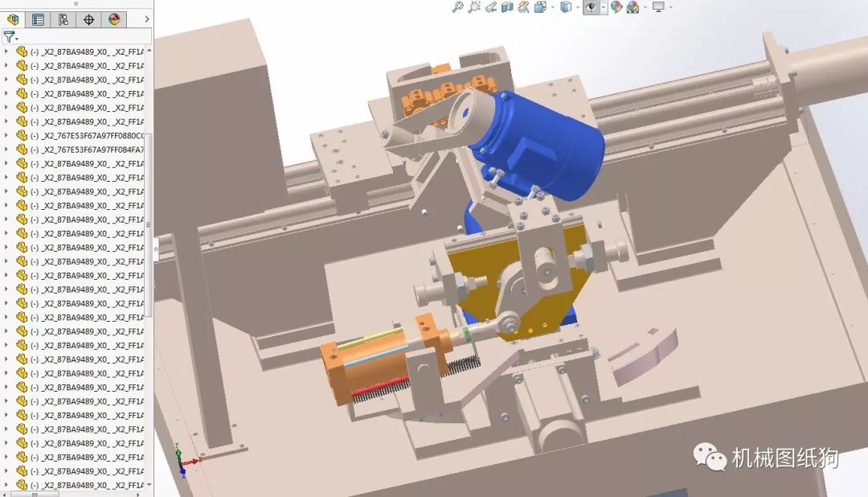Click the Previous View icon
Image resolution: width=868 pixels, height=497 pixels.
(490, 7)
